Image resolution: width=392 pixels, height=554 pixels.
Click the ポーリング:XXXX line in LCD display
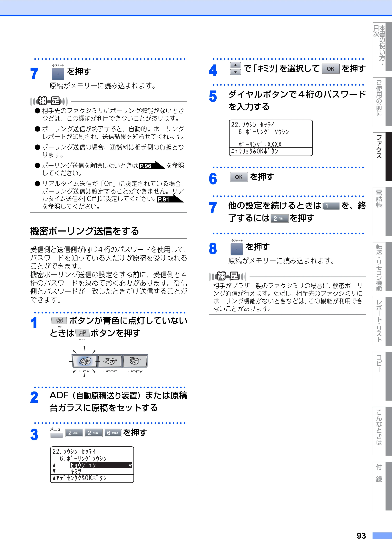[260, 144]
